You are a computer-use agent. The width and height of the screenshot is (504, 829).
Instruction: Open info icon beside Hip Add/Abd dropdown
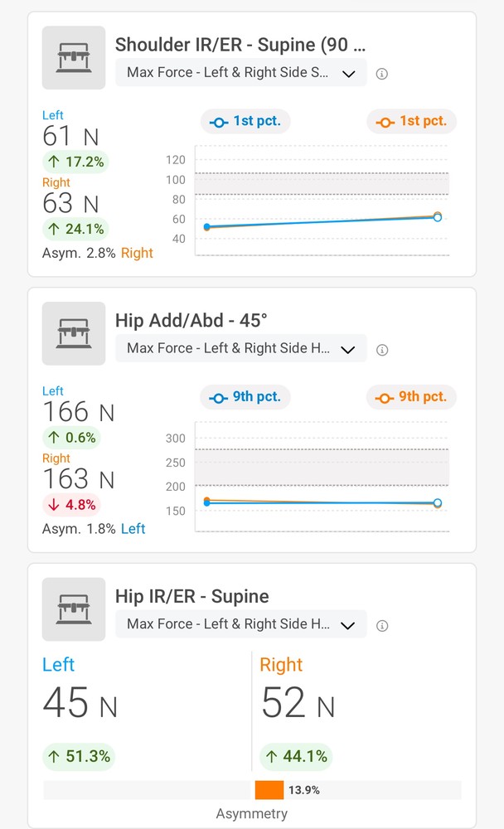[x=382, y=350]
